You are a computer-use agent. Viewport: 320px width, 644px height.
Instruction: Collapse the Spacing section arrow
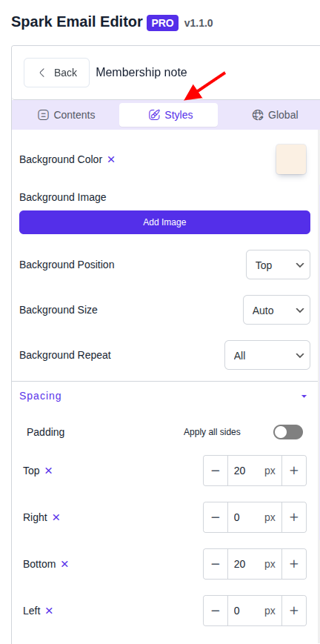pos(304,396)
